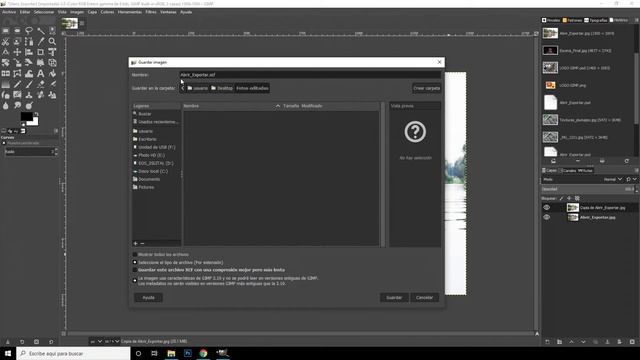Open Chrome from the taskbar

[204, 353]
